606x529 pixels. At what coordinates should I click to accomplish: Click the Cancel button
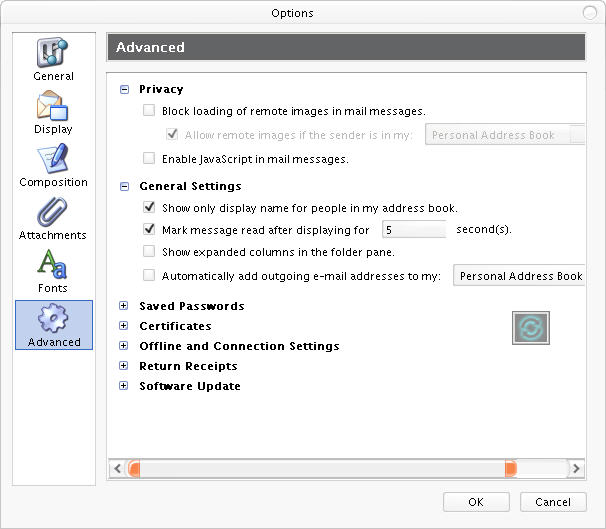(x=553, y=502)
